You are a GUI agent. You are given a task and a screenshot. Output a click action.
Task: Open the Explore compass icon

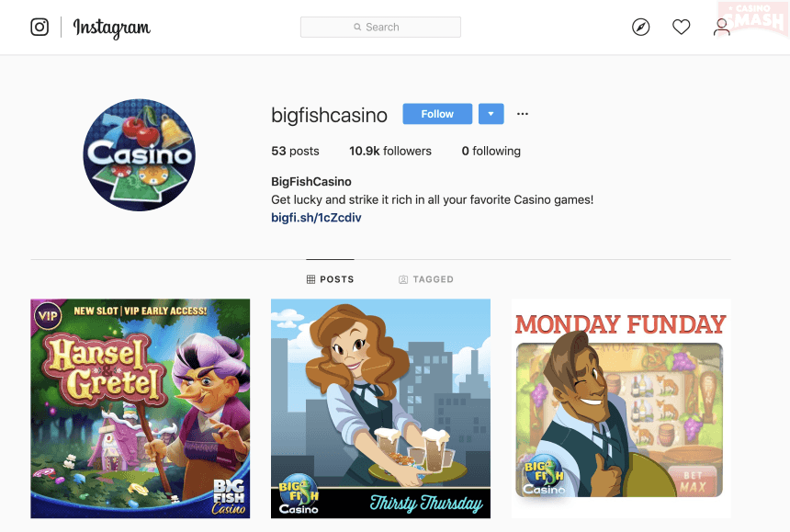641,27
